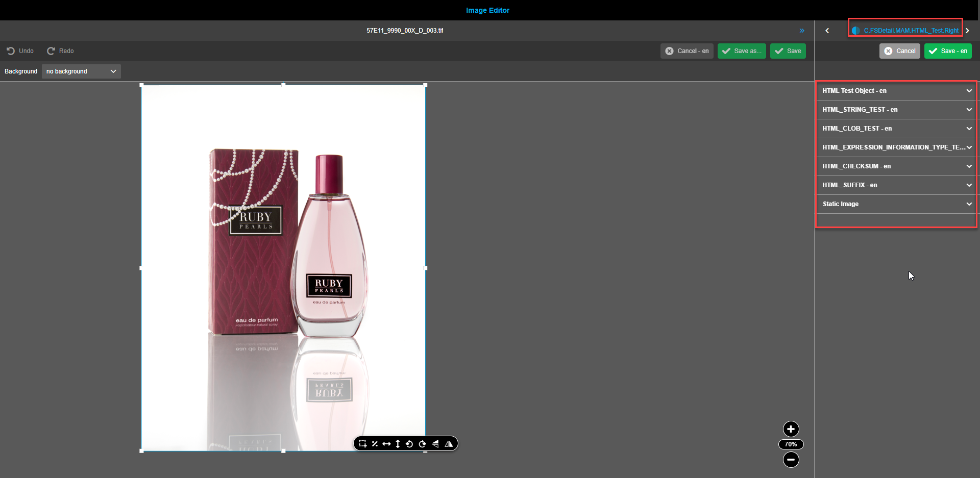Expand the panel using the double chevron
The width and height of the screenshot is (980, 478).
(x=801, y=30)
